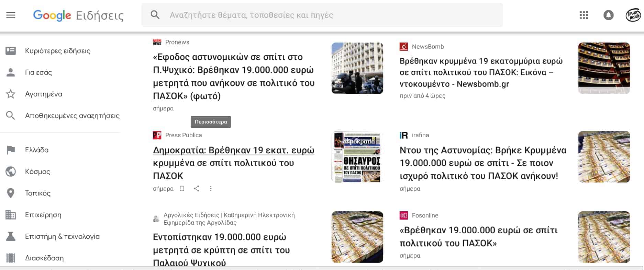This screenshot has width=644, height=270.
Task: Open the notifications bell
Action: [x=608, y=15]
